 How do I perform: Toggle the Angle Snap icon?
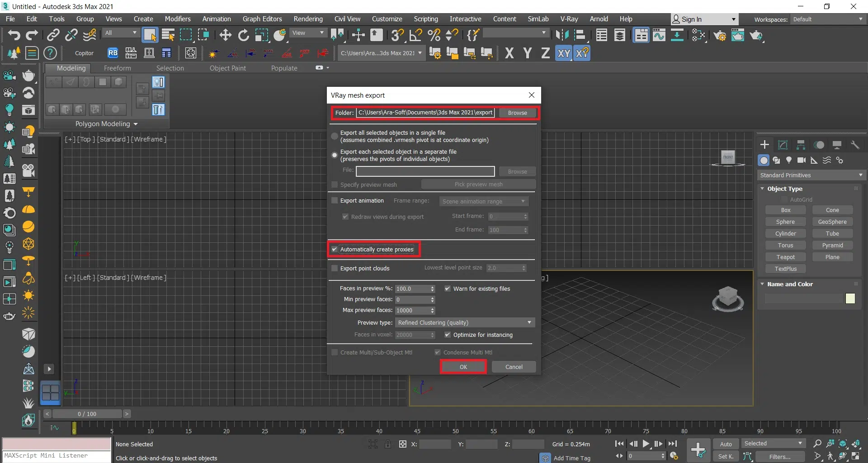pos(415,35)
